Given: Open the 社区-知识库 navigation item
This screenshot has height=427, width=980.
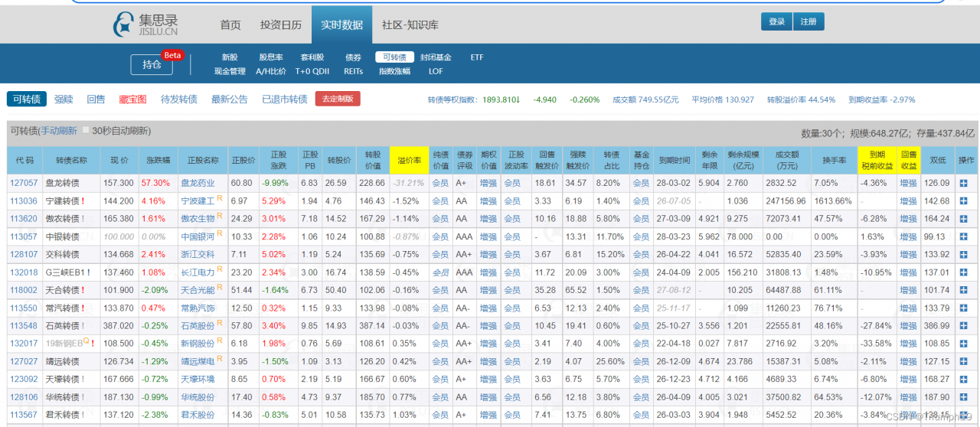Looking at the screenshot, I should (410, 24).
